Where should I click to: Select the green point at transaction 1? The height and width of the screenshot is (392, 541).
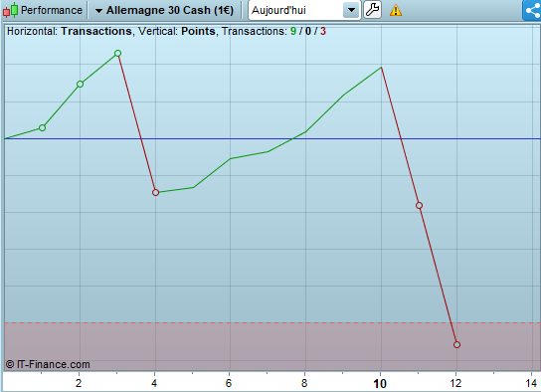42,128
